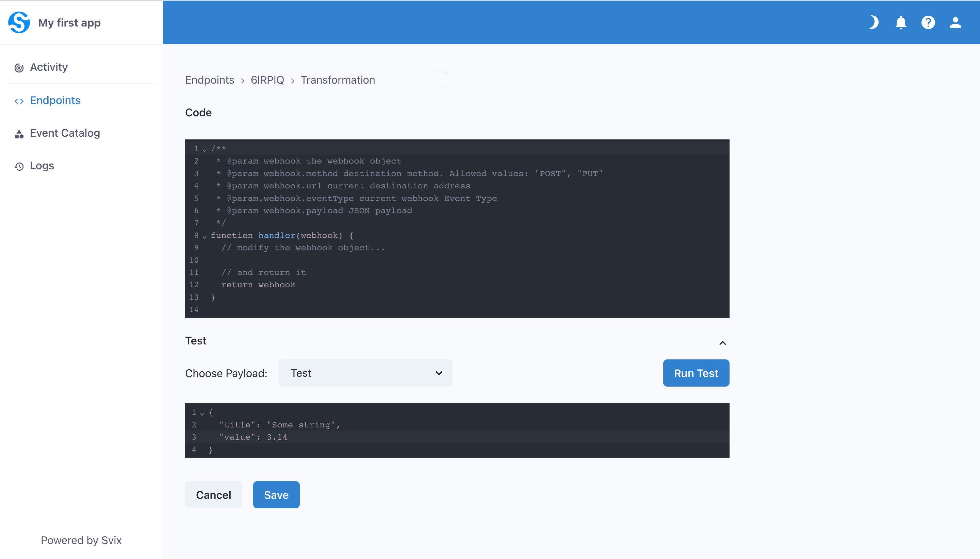Open the user account icon
980x559 pixels.
[x=955, y=22]
